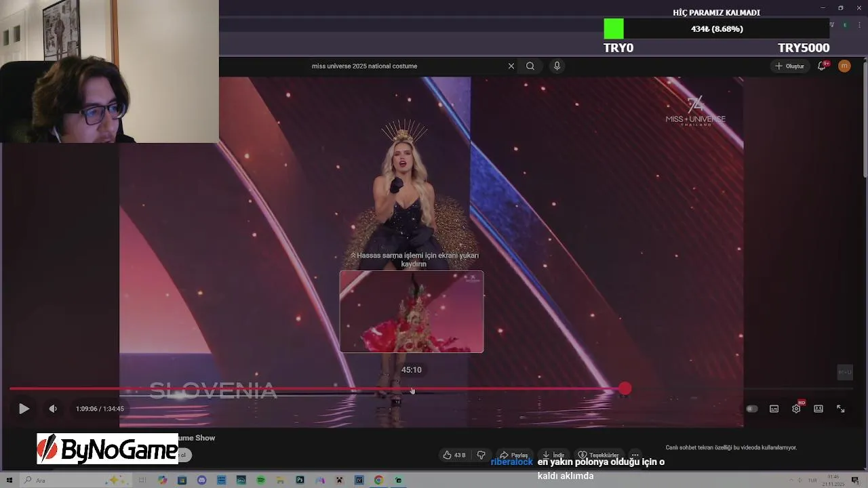
Task: Dislike the video with thumbs down
Action: pos(481,455)
